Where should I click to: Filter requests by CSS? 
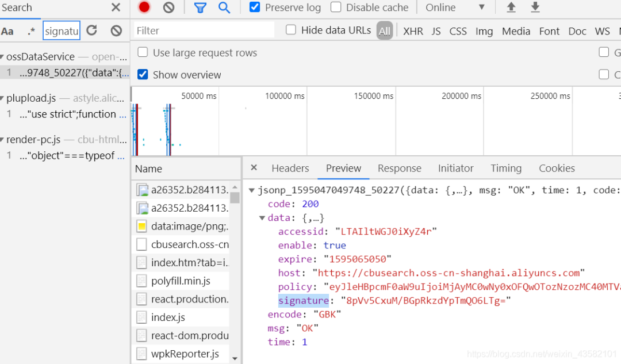[458, 31]
